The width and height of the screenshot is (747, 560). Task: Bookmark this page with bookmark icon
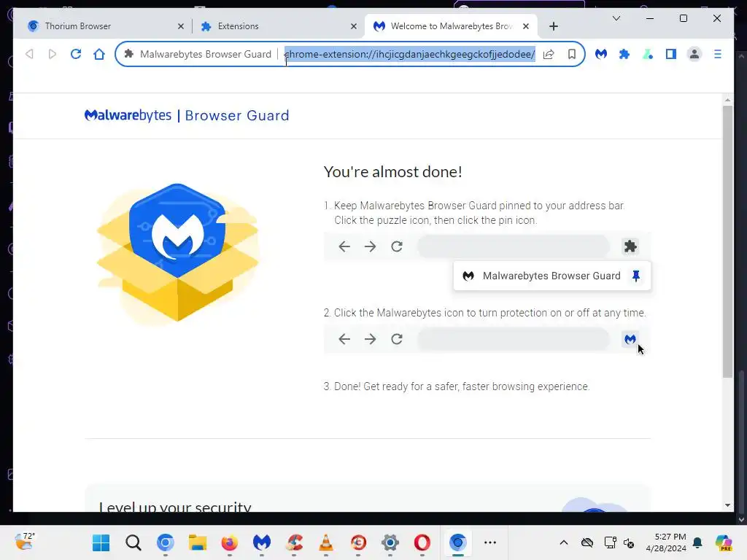pos(572,54)
